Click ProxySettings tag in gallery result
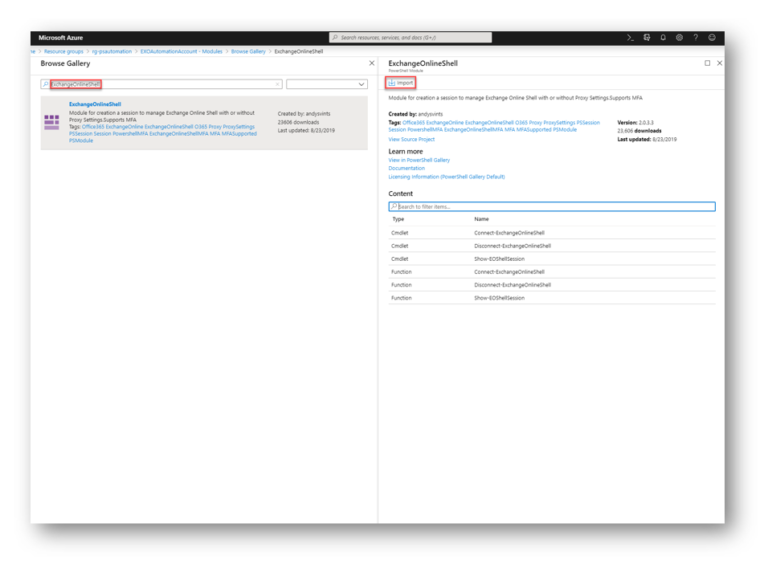Image resolution: width=768 pixels, height=562 pixels. coord(239,127)
